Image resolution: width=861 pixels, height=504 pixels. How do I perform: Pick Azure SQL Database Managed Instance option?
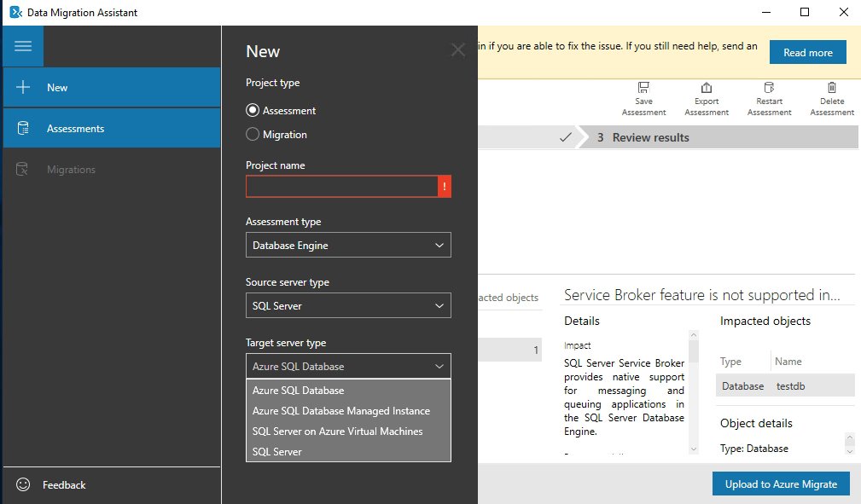pos(340,411)
